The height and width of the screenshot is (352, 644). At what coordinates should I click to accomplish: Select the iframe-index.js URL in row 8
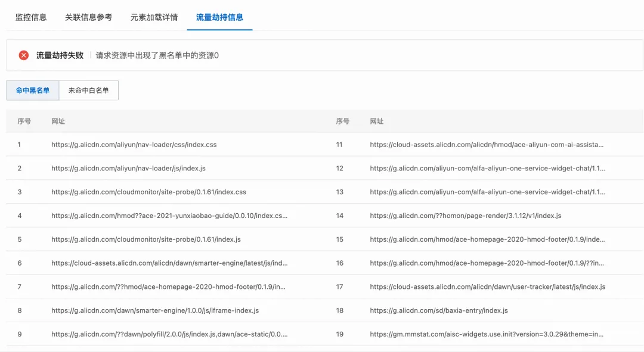(155, 310)
